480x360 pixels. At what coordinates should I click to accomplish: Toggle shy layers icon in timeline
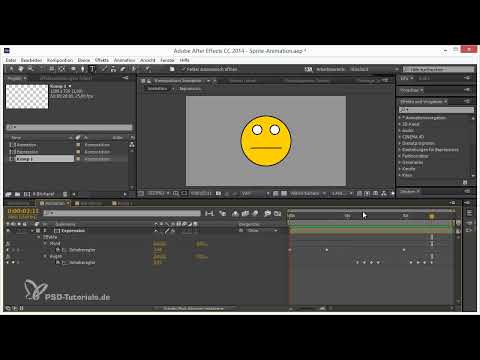pos(235,213)
